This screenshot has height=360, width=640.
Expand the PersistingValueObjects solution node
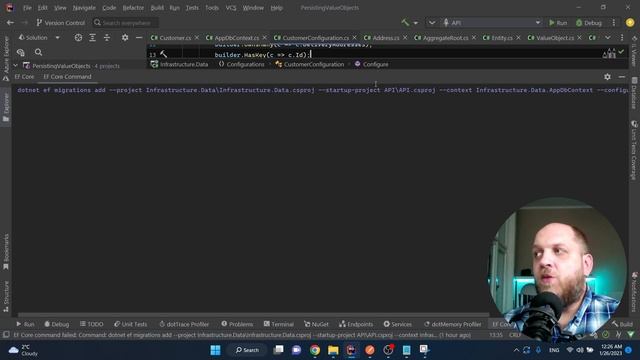pyautogui.click(x=15, y=66)
